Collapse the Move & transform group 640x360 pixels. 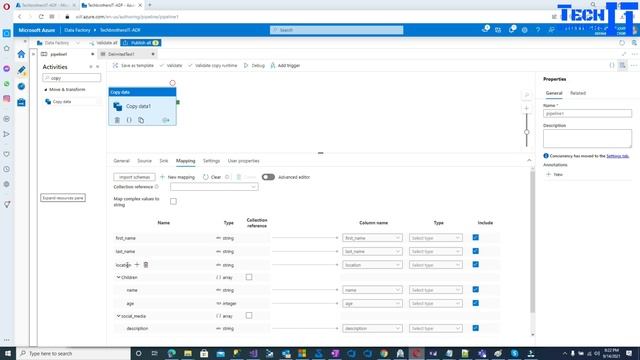pos(46,89)
